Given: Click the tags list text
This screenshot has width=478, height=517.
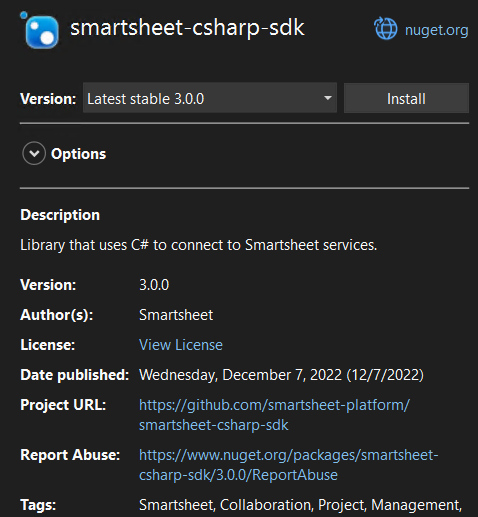Looking at the screenshot, I should pyautogui.click(x=300, y=505).
